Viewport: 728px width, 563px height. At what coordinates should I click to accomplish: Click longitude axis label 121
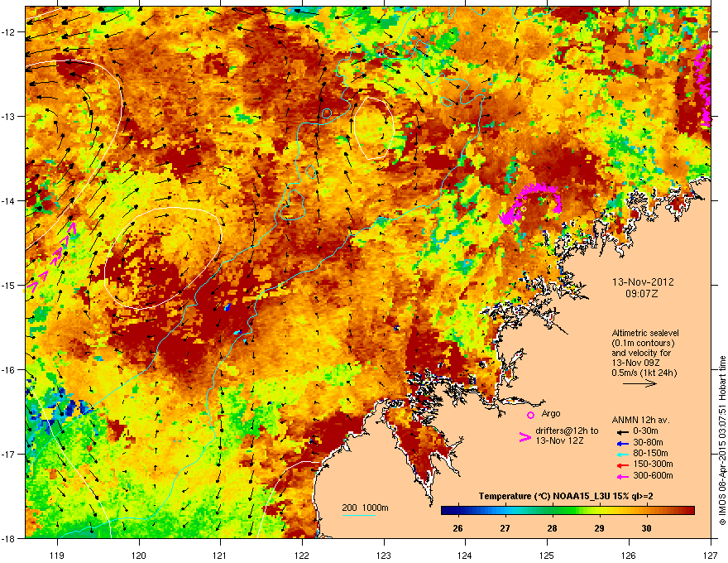(220, 556)
